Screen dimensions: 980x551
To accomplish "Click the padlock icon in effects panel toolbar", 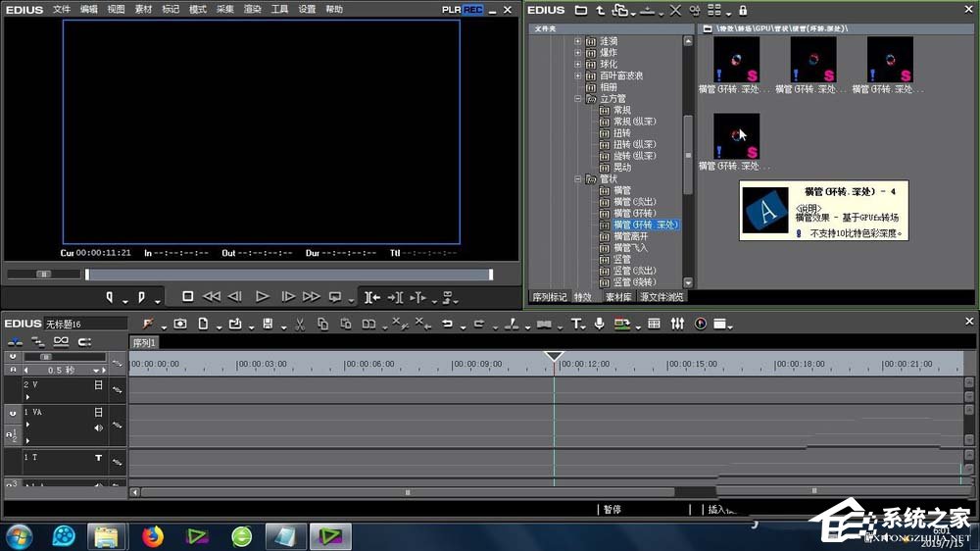I will coord(743,10).
